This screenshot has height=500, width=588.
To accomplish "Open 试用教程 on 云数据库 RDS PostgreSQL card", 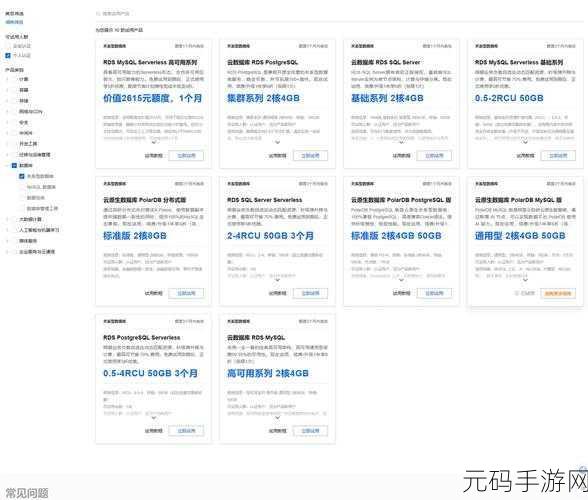I will pyautogui.click(x=278, y=156).
